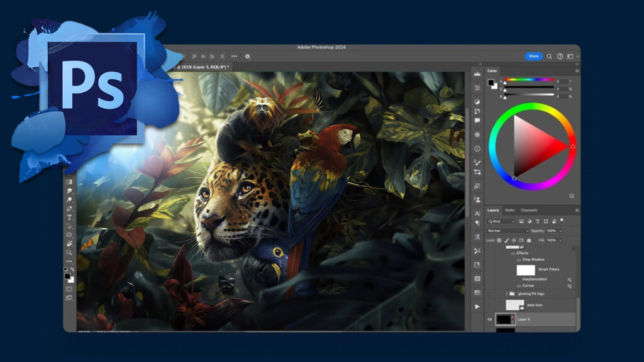Click the search magnifier in top bar
This screenshot has height=362, width=644.
549,56
